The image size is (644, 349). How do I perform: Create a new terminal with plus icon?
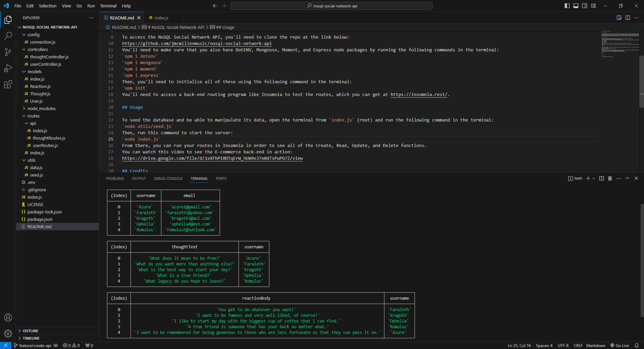[588, 179]
